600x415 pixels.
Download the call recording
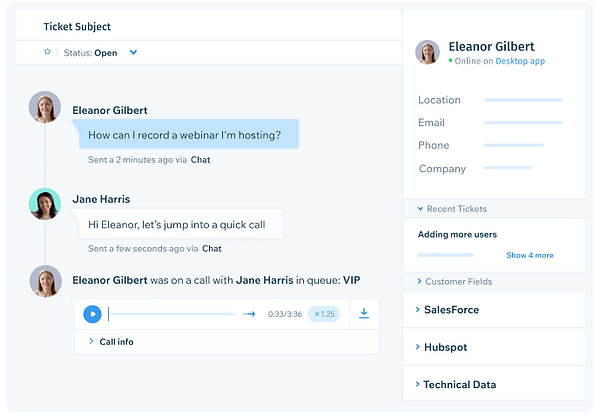pyautogui.click(x=364, y=313)
